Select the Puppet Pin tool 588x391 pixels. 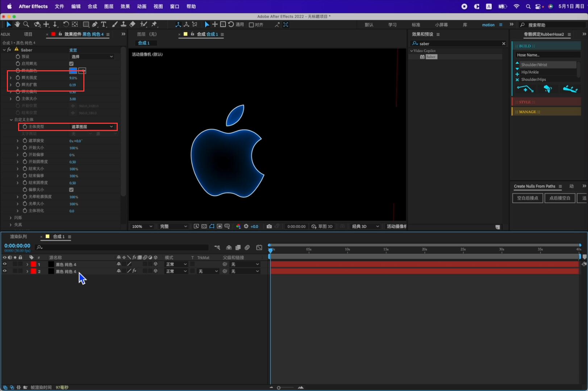click(154, 24)
